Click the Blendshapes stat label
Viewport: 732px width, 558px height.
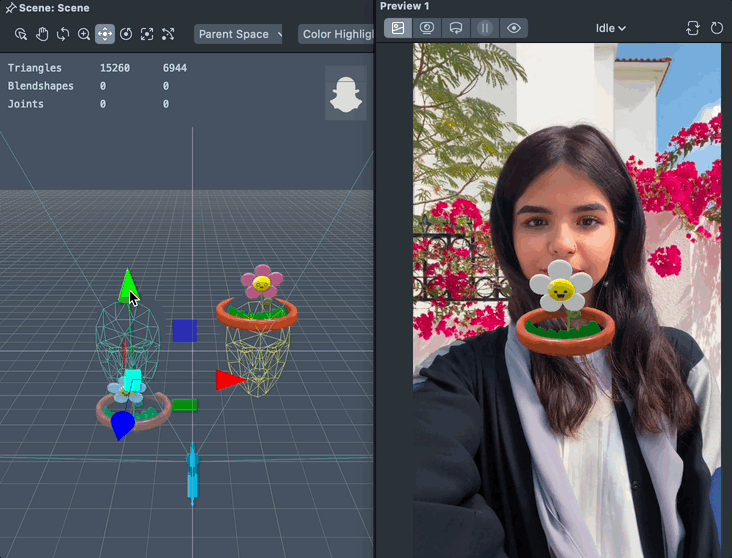point(41,86)
